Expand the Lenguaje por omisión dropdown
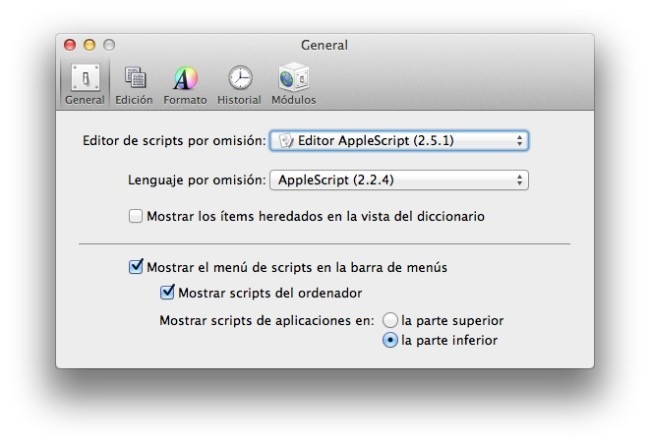650x446 pixels. pyautogui.click(x=398, y=181)
